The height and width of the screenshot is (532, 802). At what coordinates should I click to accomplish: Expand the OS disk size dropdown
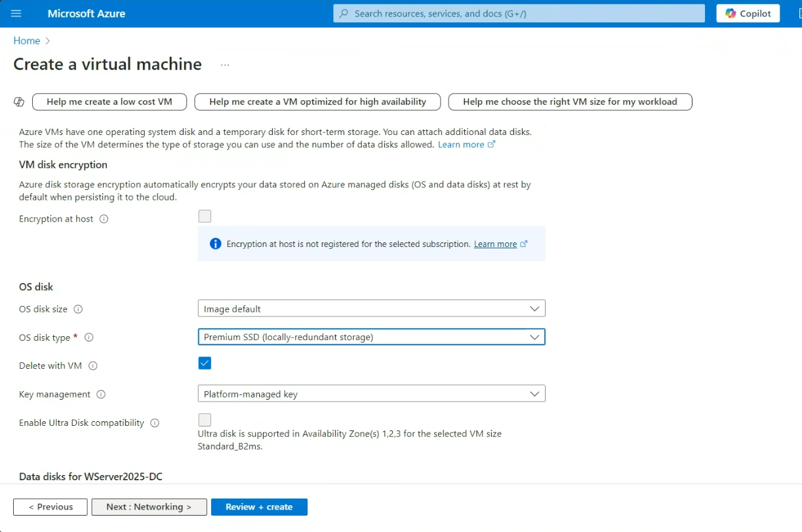(371, 309)
